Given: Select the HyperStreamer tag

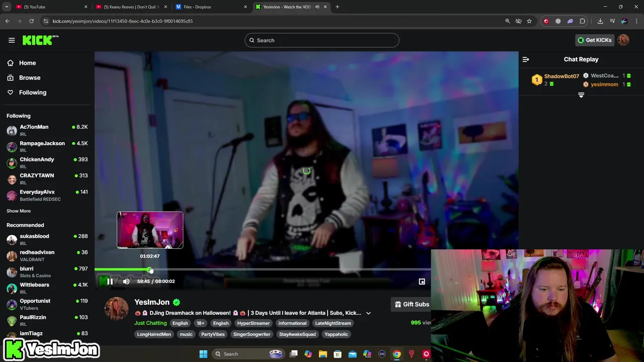Looking at the screenshot, I should [254, 323].
